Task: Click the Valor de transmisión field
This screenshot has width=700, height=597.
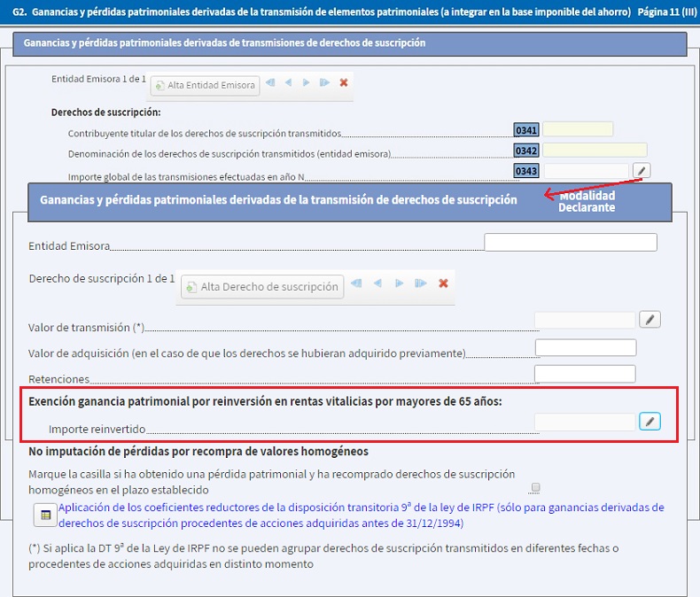Action: [585, 320]
